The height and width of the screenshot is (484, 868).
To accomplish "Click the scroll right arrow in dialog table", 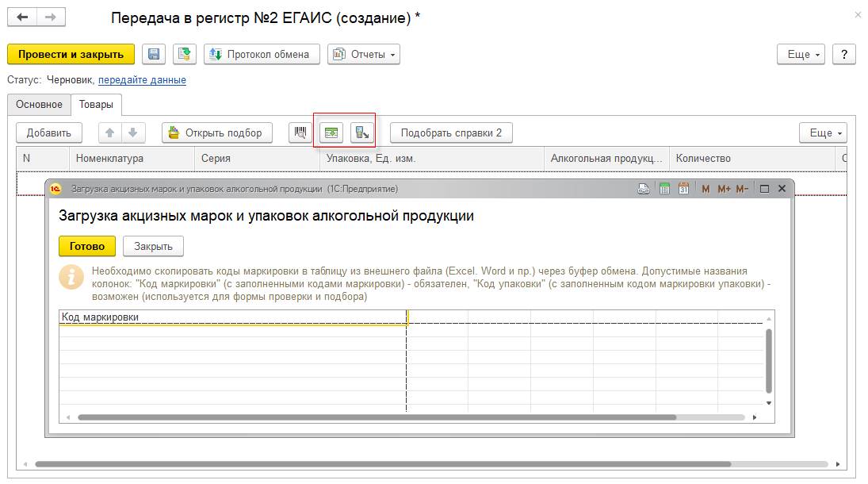I will [755, 417].
